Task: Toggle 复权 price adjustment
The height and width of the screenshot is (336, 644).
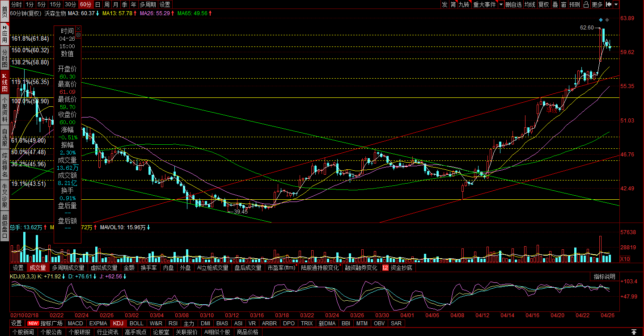Action: pos(543,4)
